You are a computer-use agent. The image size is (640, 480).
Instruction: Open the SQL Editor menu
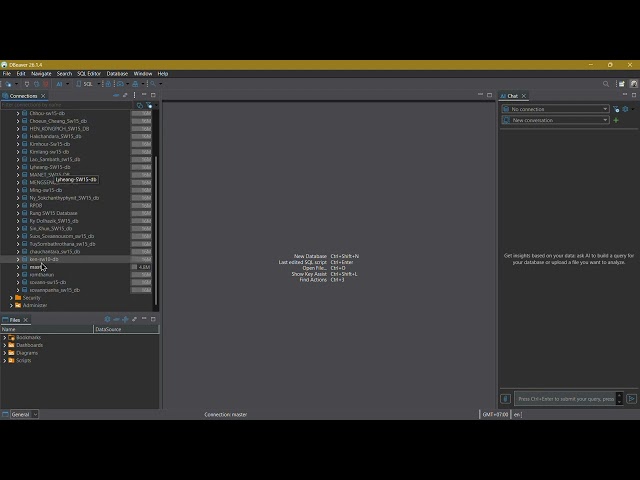(x=89, y=74)
